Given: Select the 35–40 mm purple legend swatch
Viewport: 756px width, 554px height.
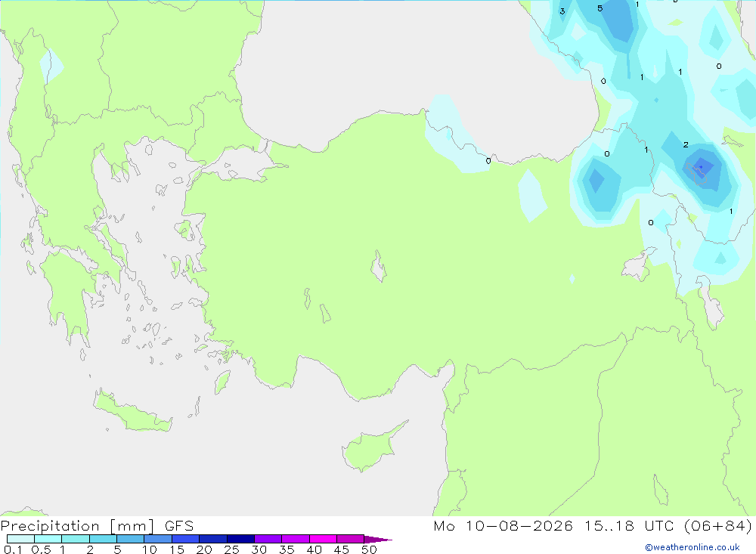Looking at the screenshot, I should click(296, 539).
